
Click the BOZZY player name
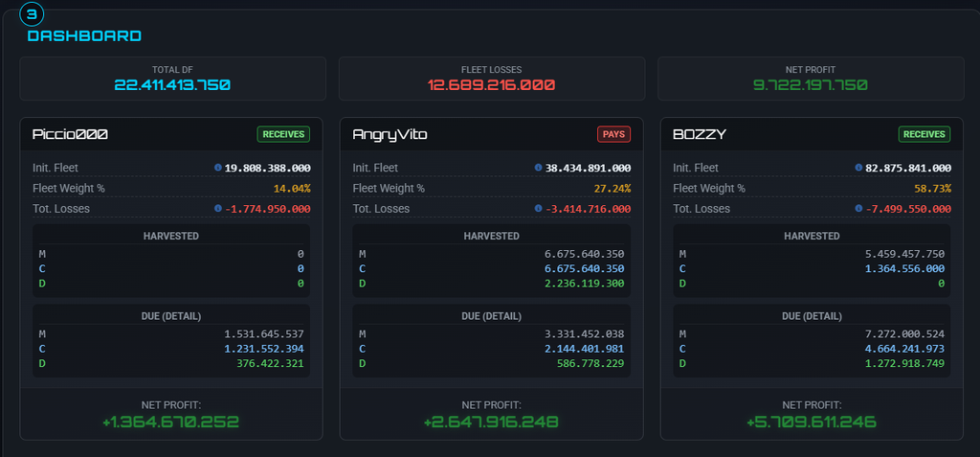[700, 134]
